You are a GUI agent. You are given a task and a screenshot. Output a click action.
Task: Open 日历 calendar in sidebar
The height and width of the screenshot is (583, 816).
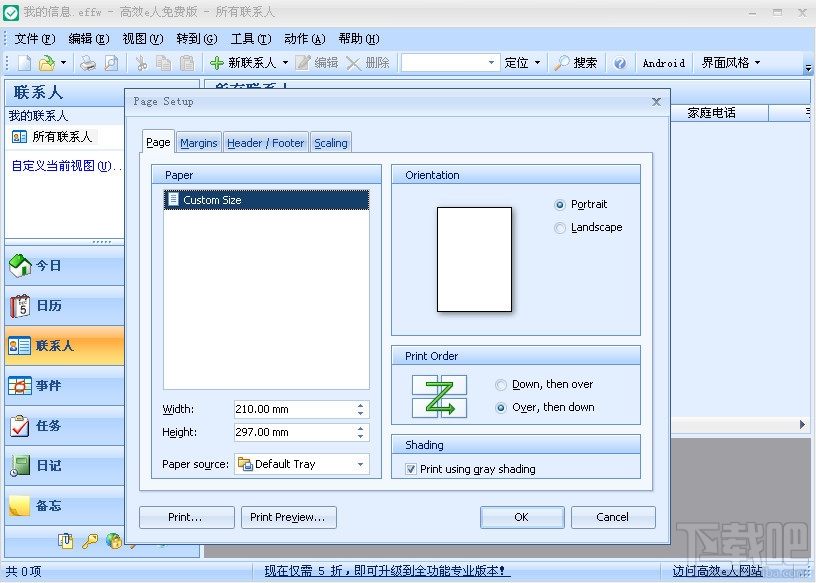(x=65, y=306)
